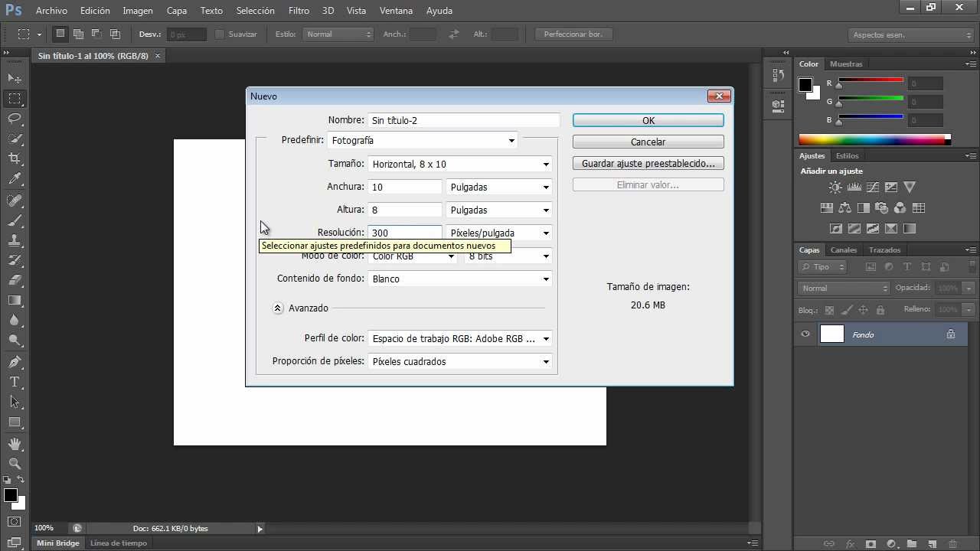Image resolution: width=980 pixels, height=551 pixels.
Task: Select the Hand tool
Action: coord(15,444)
